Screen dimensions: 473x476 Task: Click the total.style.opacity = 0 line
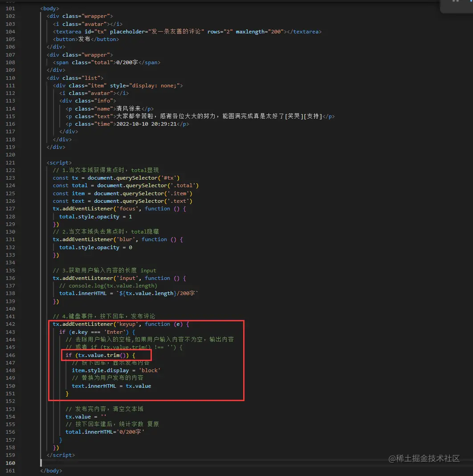pos(96,247)
